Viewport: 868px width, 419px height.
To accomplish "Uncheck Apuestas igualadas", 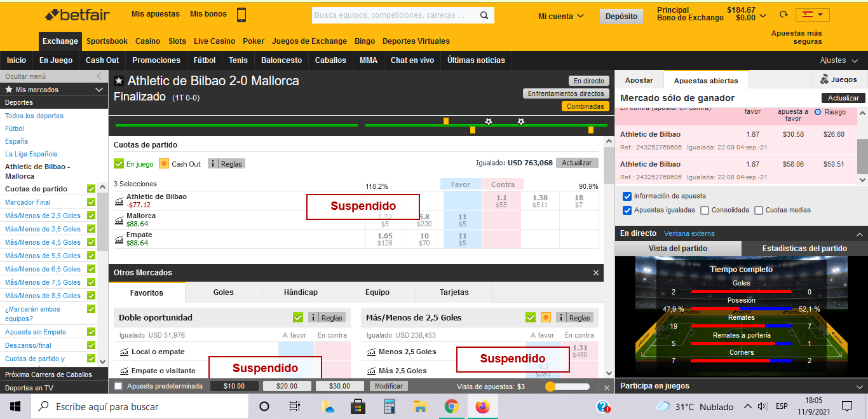I will coord(628,210).
